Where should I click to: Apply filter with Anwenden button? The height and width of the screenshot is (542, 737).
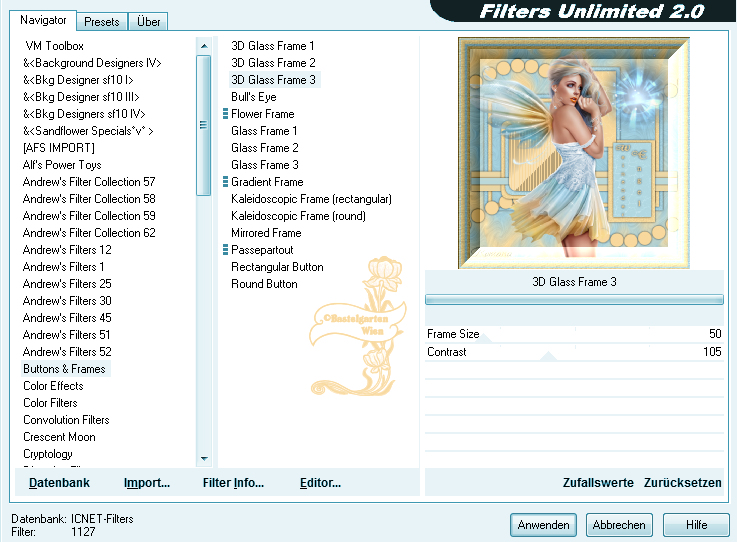(x=543, y=525)
